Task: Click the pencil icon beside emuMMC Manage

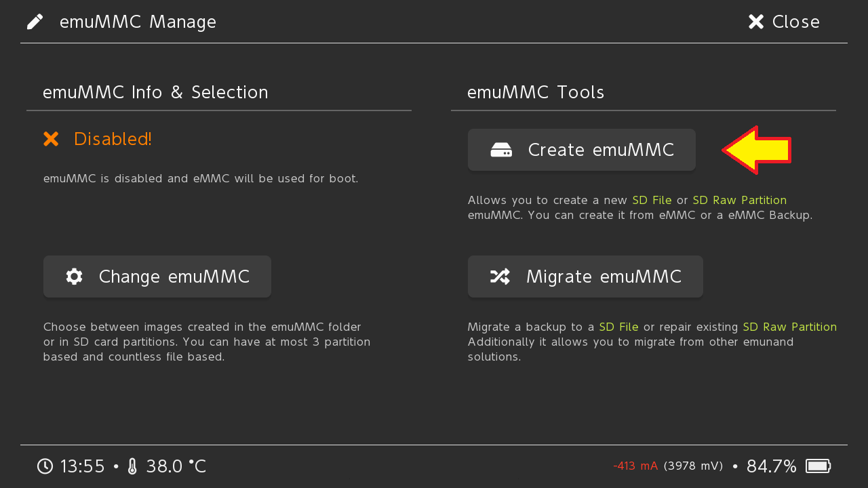Action: [35, 22]
